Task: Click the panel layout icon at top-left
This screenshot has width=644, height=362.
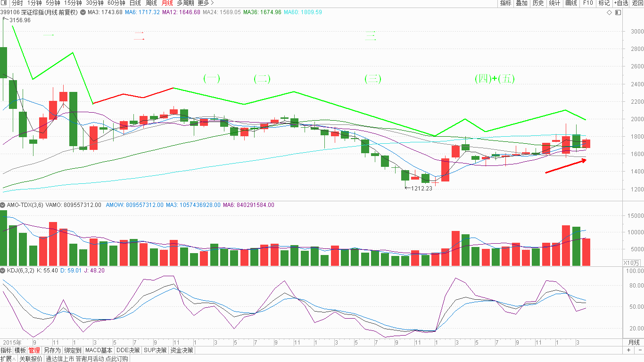Action: click(x=4, y=3)
